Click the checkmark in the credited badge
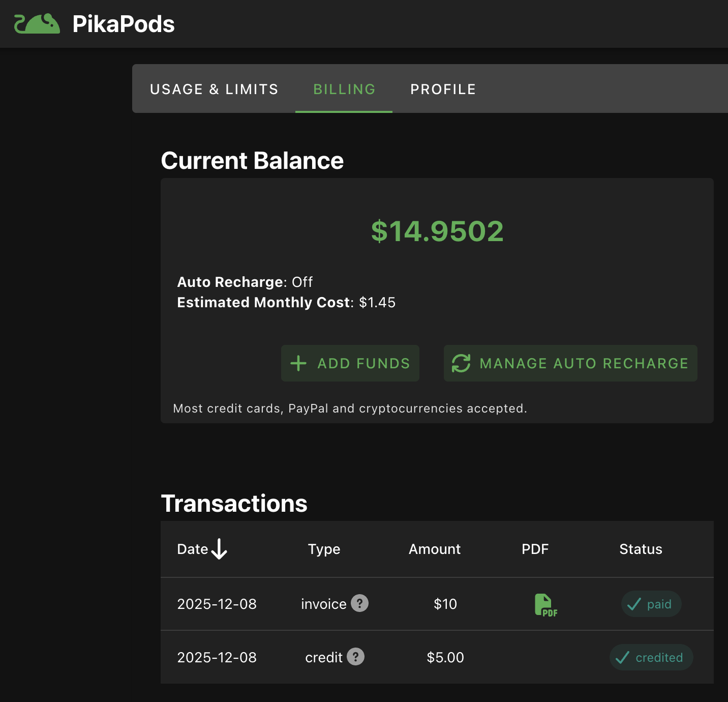The height and width of the screenshot is (702, 728). (622, 658)
